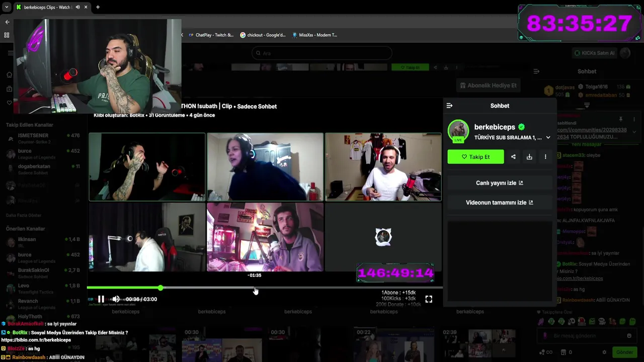This screenshot has height=362, width=644.
Task: Send chat message with Gönder button
Action: tap(624, 352)
